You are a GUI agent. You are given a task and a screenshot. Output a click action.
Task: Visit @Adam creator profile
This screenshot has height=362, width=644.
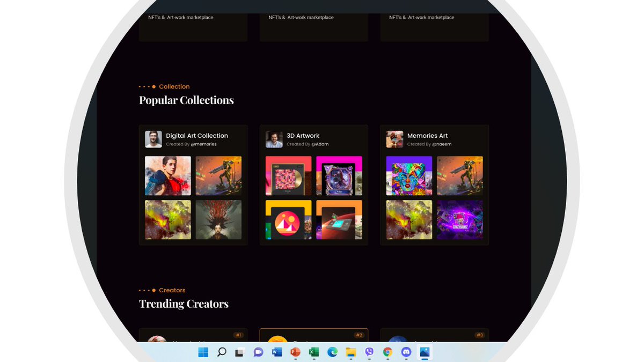pyautogui.click(x=320, y=144)
